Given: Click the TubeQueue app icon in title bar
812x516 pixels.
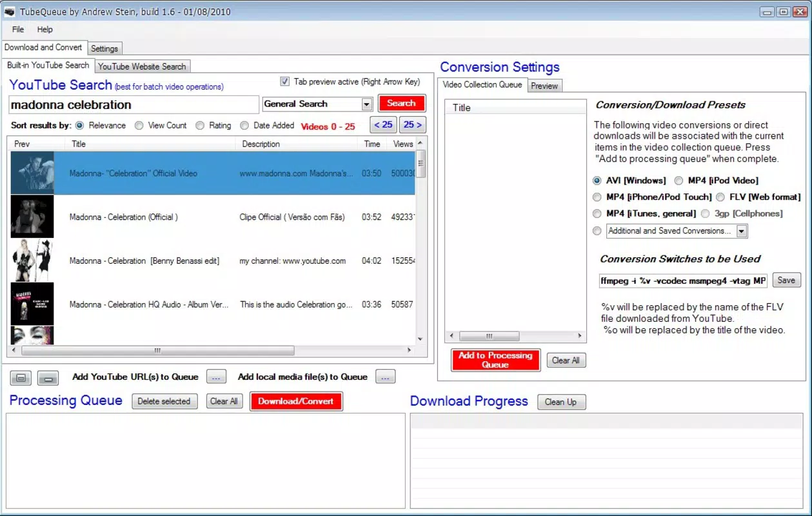Looking at the screenshot, I should [10, 12].
